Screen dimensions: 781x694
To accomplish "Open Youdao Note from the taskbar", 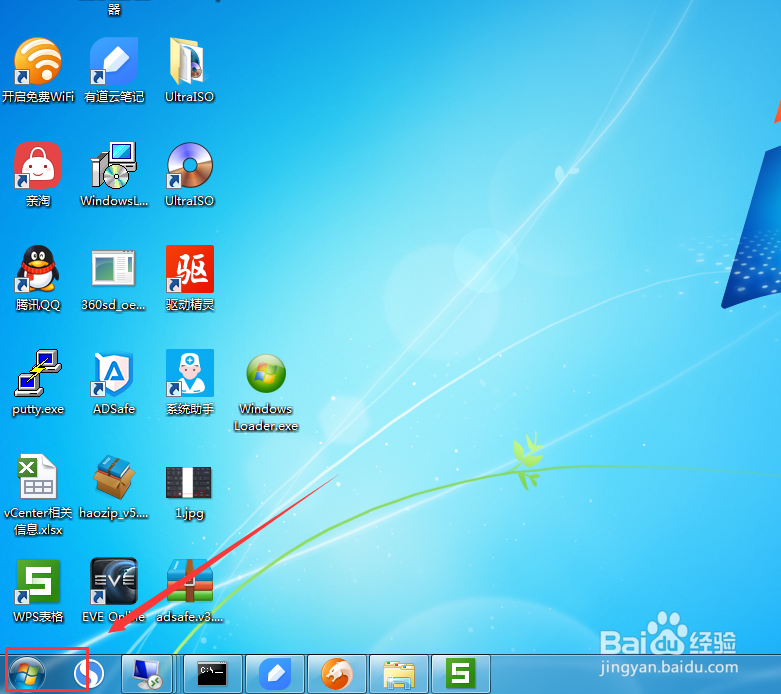I will [275, 674].
